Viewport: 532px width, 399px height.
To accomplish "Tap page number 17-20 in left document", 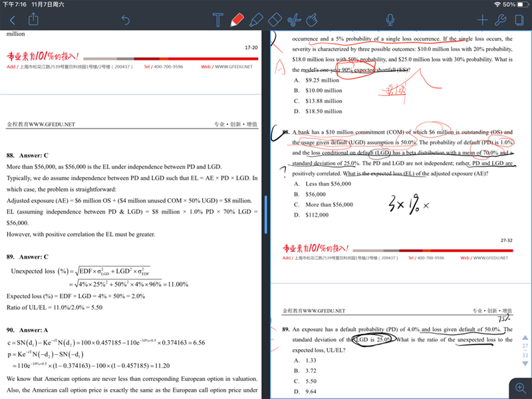I will (x=251, y=47).
